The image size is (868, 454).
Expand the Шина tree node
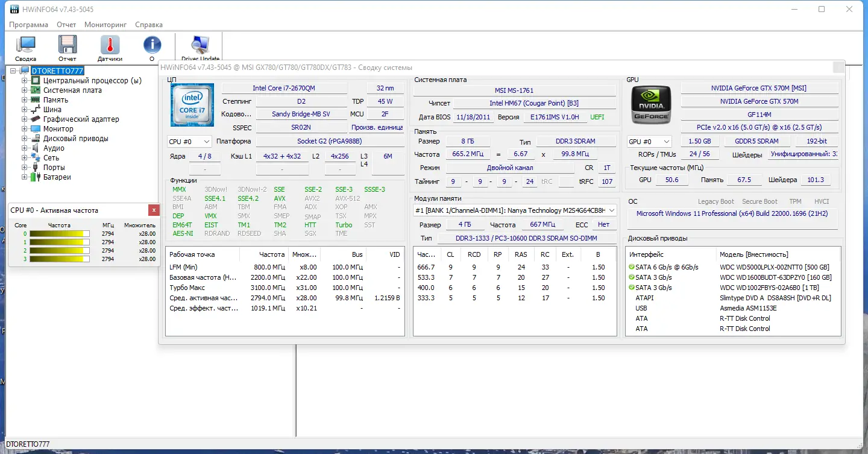click(25, 110)
